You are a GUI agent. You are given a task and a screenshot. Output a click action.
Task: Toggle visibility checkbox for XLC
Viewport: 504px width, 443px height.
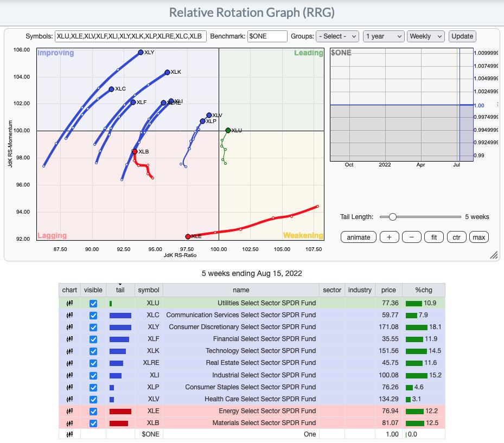(93, 316)
